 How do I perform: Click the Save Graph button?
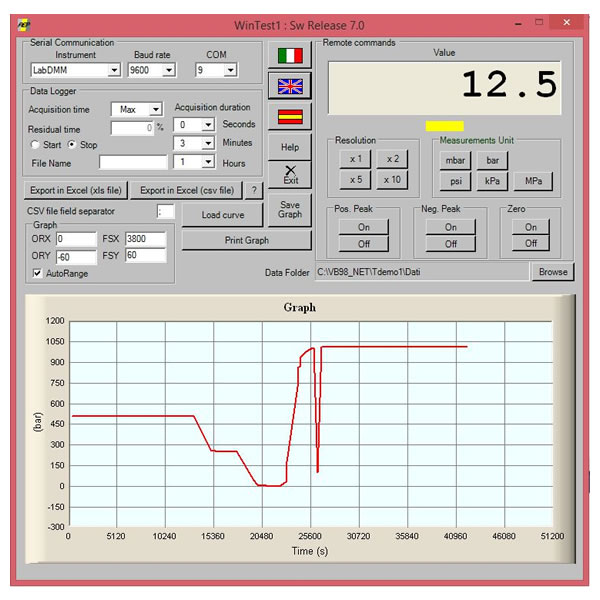click(x=290, y=210)
